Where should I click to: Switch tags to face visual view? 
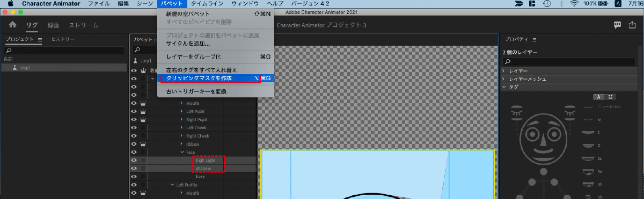610,97
